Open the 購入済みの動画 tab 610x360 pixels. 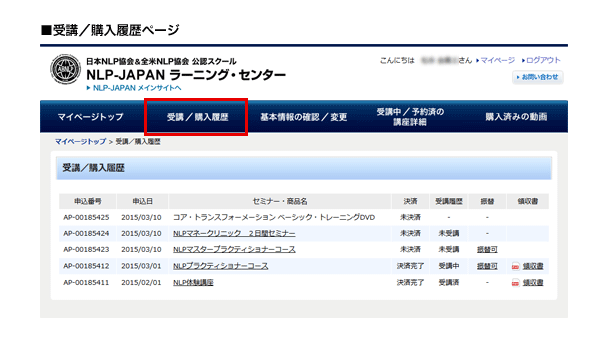point(516,117)
